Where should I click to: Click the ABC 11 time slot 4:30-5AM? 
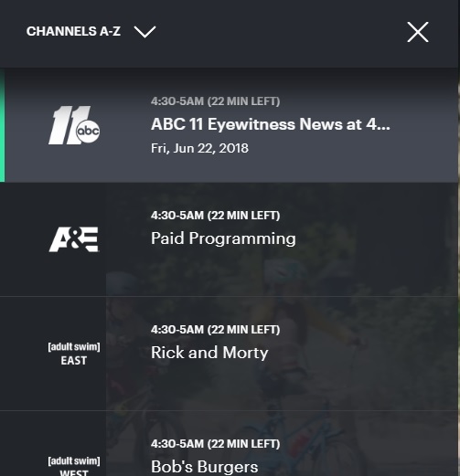point(215,101)
